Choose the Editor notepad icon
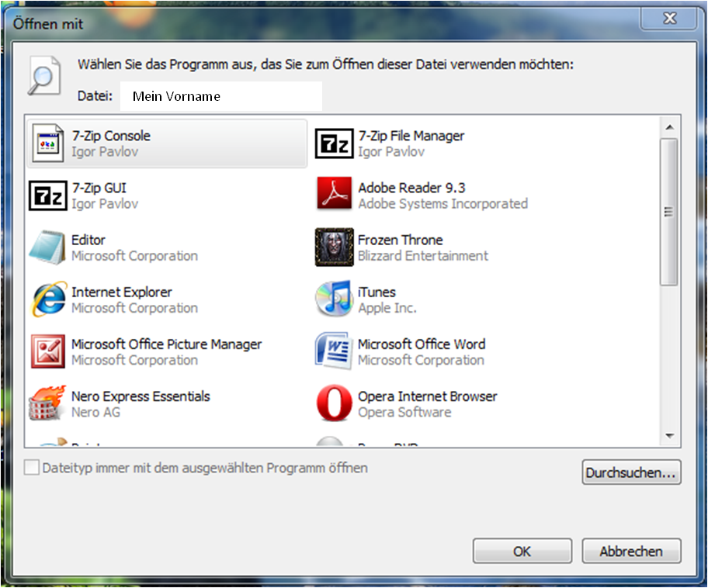This screenshot has height=588, width=708. pos(48,247)
